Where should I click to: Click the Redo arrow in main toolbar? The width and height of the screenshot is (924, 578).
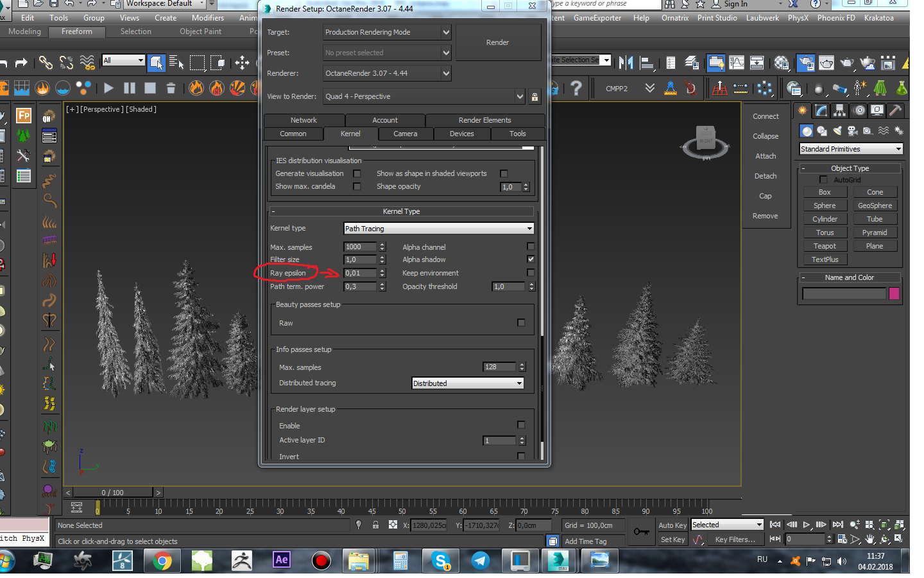(x=21, y=62)
